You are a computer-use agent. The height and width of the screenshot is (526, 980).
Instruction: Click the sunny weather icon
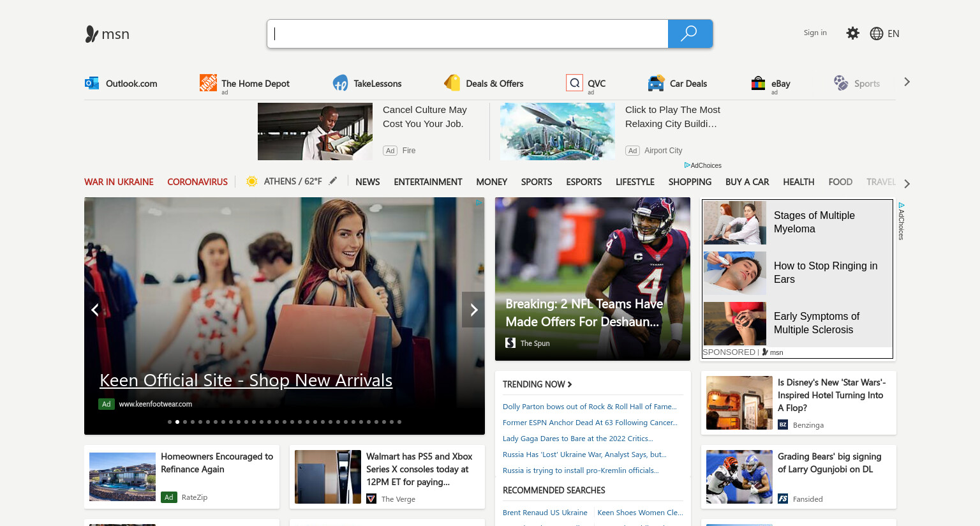[252, 181]
